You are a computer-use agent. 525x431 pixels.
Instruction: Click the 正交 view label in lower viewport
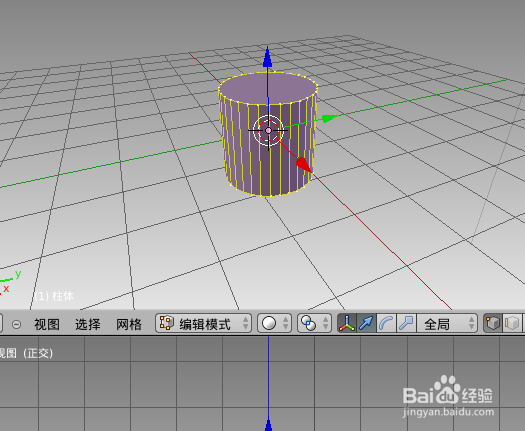tap(38, 353)
